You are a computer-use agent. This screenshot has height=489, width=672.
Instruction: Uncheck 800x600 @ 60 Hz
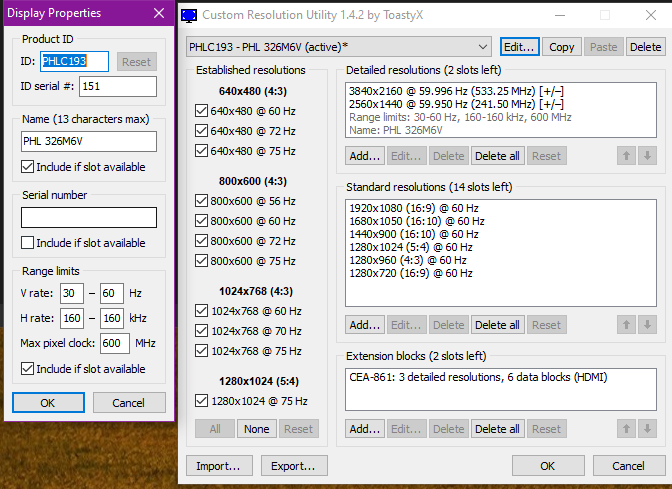pos(201,221)
